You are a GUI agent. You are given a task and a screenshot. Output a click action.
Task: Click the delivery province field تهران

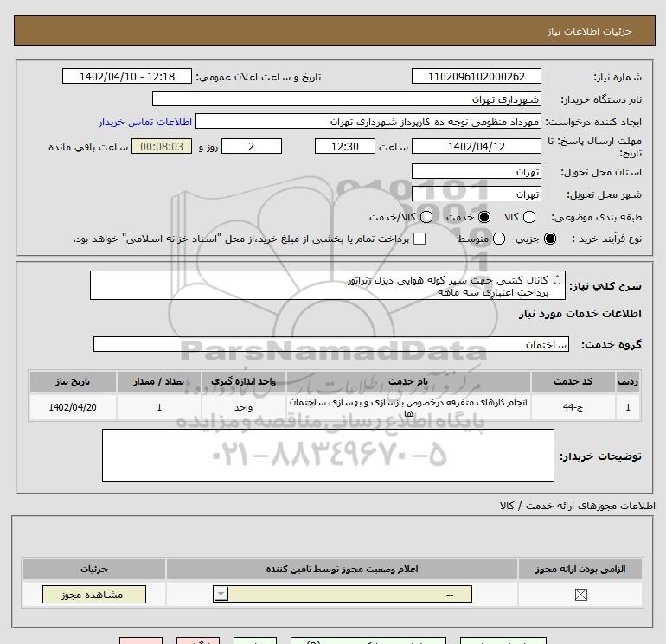[x=476, y=172]
